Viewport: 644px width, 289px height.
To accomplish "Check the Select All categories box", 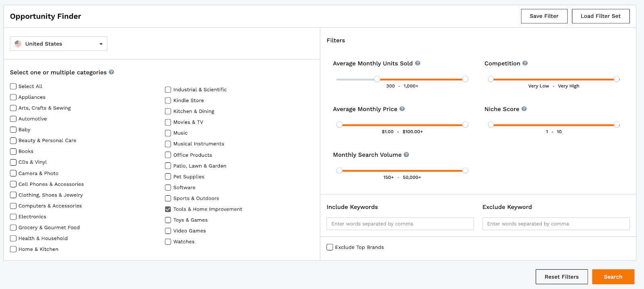I will coord(13,86).
